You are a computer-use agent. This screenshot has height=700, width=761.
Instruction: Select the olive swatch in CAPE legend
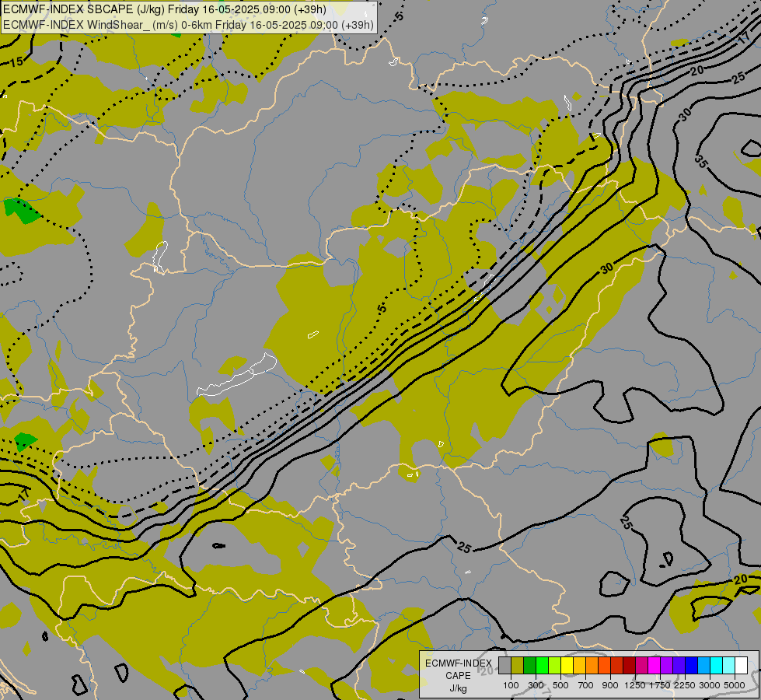517,666
